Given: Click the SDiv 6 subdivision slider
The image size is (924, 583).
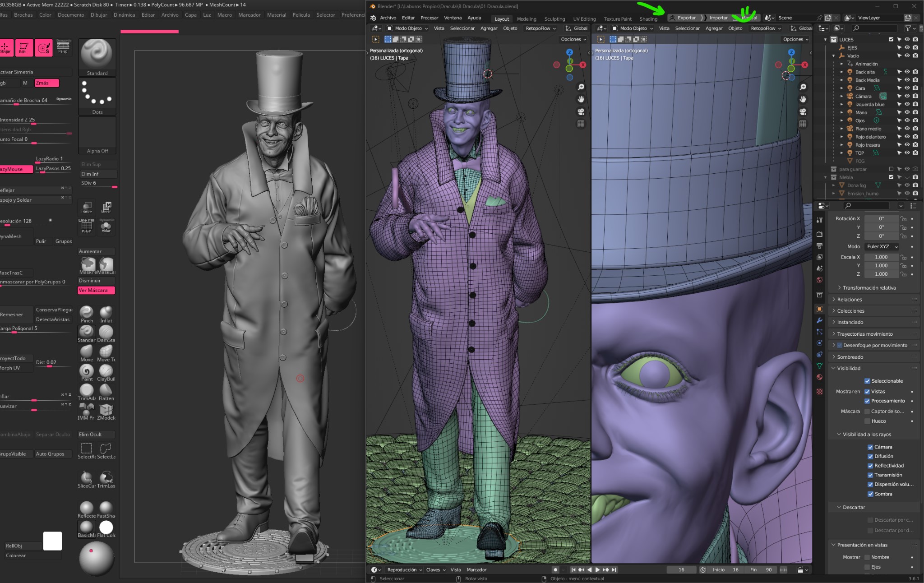Looking at the screenshot, I should tap(98, 184).
